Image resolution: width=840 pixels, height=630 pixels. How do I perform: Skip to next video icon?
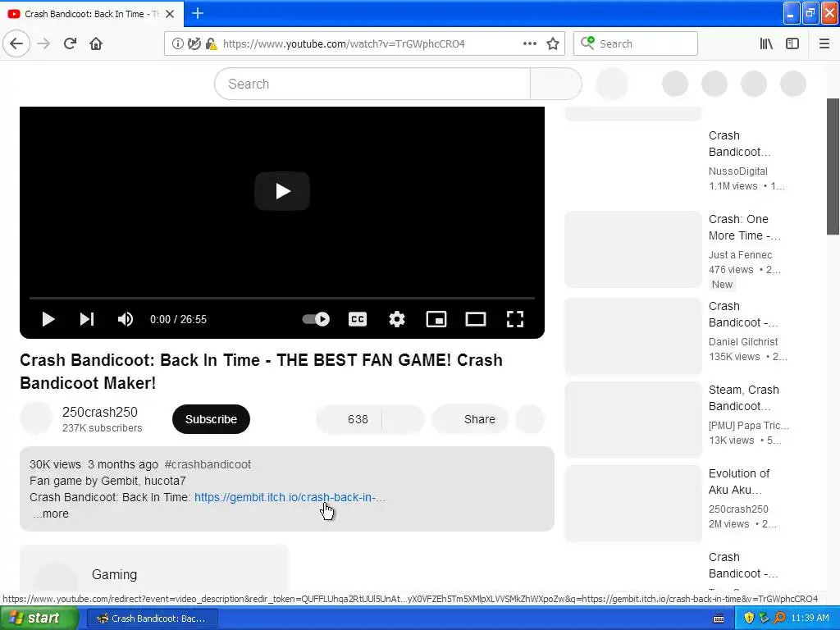coord(87,319)
